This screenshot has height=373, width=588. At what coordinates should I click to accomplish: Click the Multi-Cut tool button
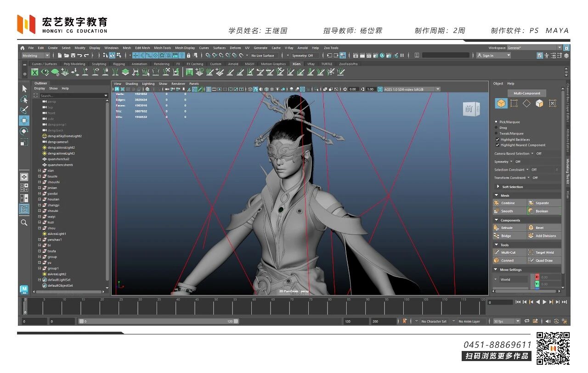[x=509, y=252]
